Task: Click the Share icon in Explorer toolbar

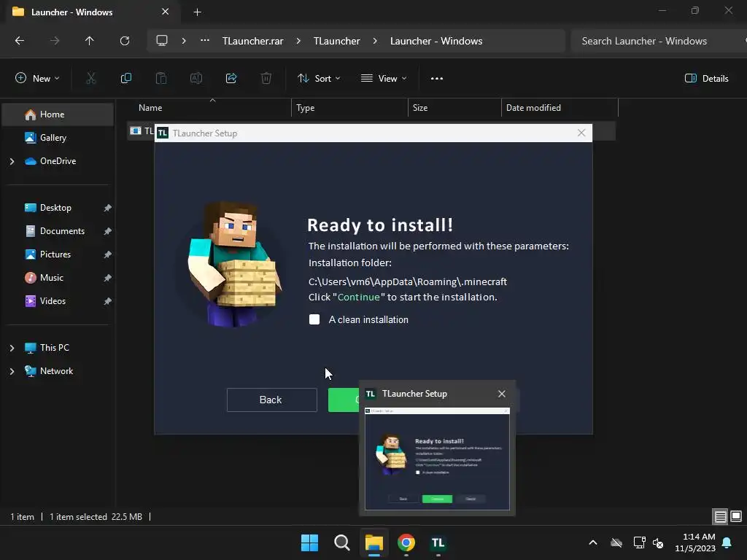Action: coord(231,79)
